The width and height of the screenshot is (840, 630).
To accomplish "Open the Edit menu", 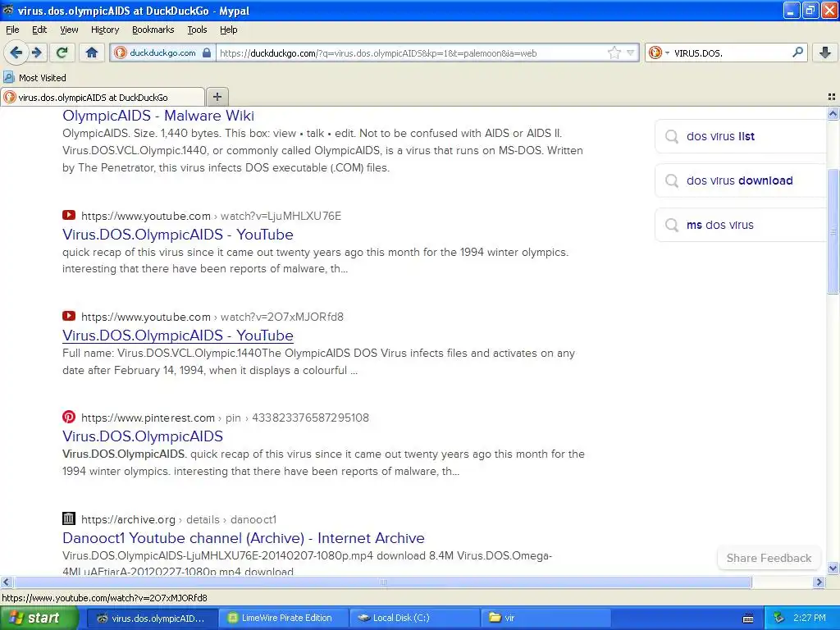I will click(x=39, y=30).
